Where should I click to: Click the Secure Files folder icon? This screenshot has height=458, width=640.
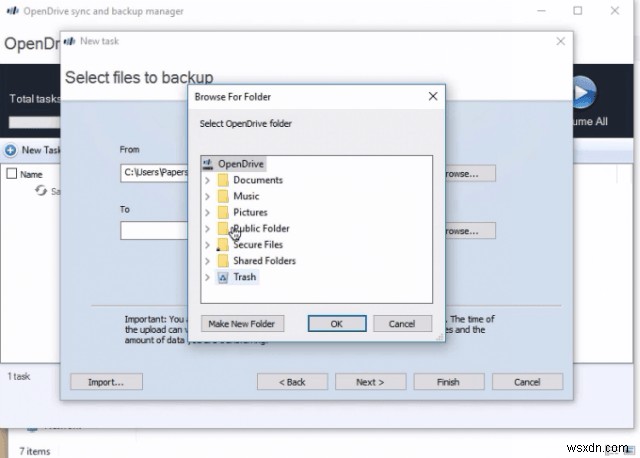223,245
